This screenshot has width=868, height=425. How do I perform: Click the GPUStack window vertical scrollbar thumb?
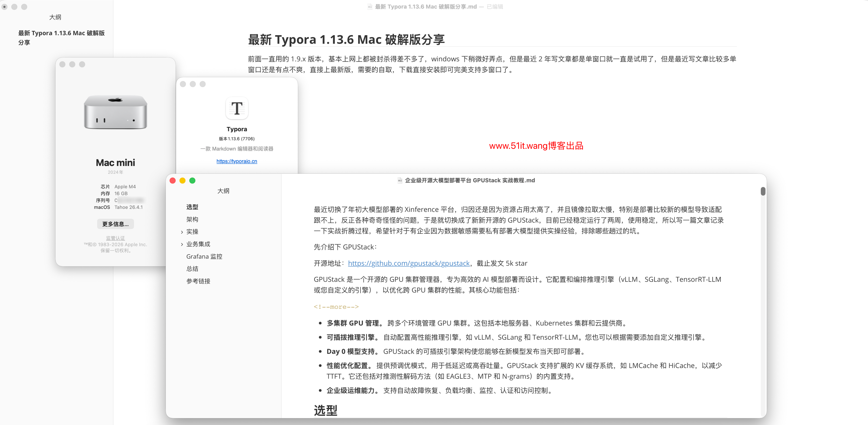point(763,191)
